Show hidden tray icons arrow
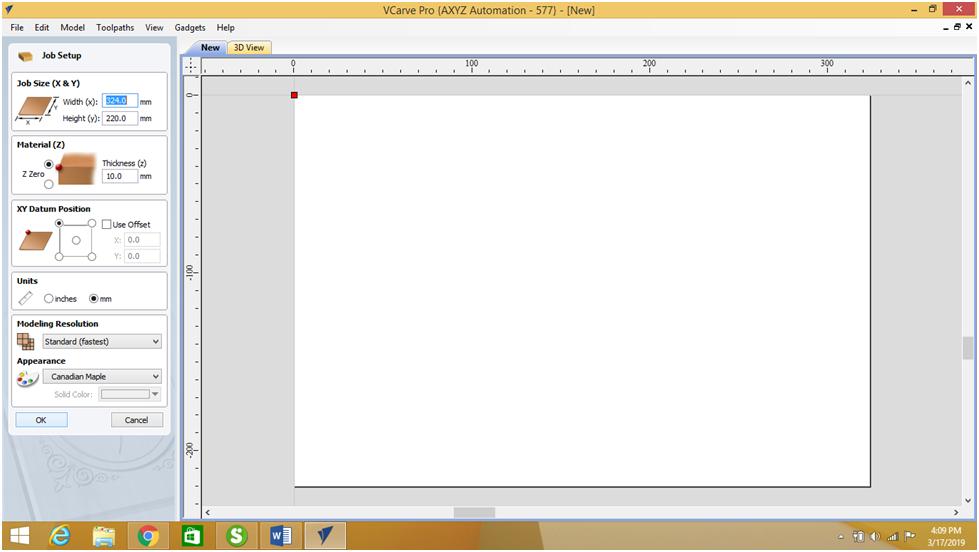979x552 pixels. tap(841, 537)
